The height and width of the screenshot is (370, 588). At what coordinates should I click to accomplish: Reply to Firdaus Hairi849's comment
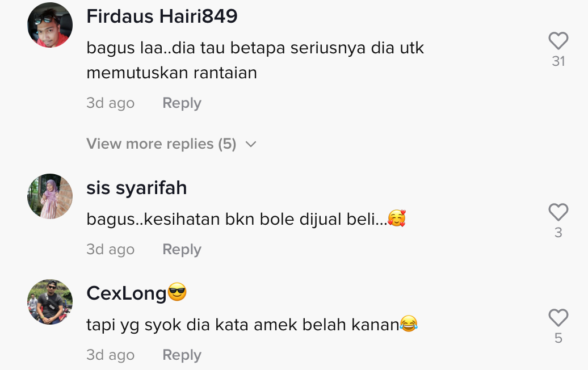tap(182, 103)
